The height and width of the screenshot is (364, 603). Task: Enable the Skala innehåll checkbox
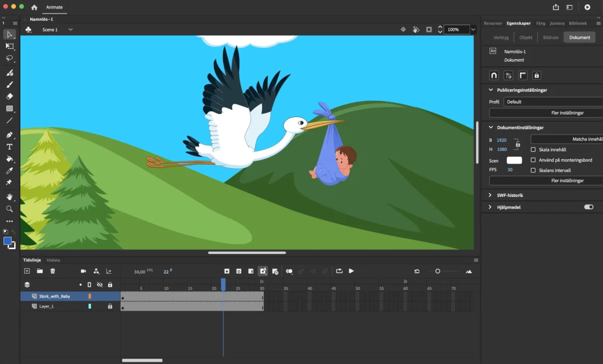tap(533, 150)
